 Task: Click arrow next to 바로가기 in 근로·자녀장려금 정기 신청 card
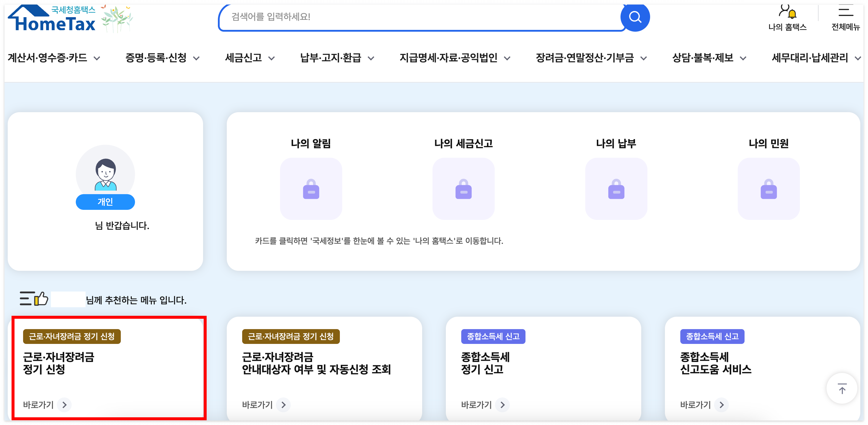point(64,405)
